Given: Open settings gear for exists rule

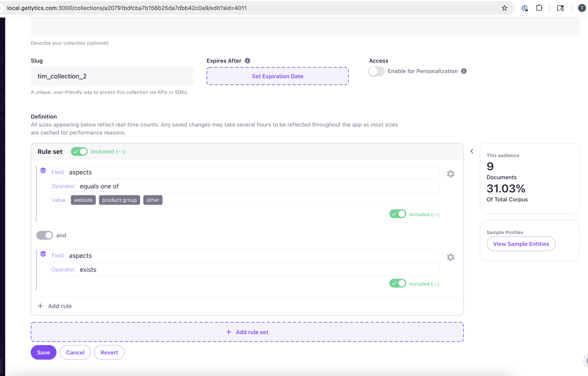Looking at the screenshot, I should 450,257.
